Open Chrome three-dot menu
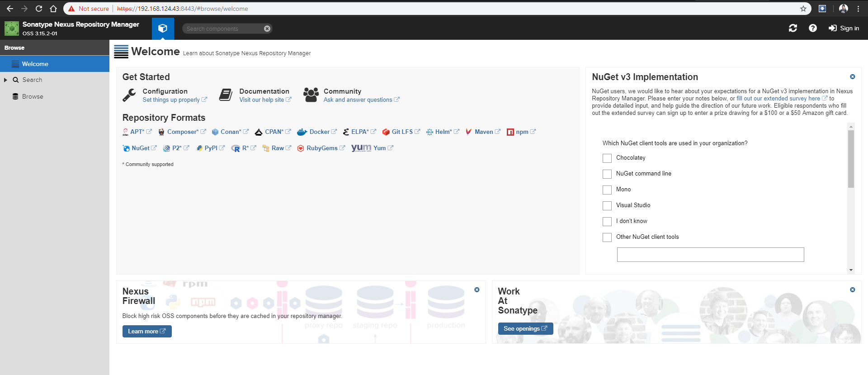Image resolution: width=868 pixels, height=375 pixels. point(858,9)
